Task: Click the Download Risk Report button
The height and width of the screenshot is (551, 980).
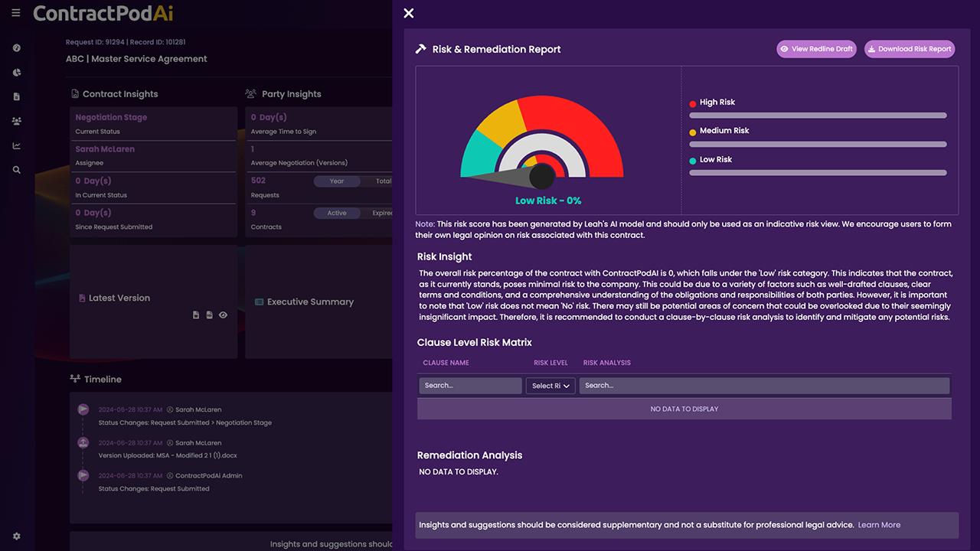Action: (910, 49)
